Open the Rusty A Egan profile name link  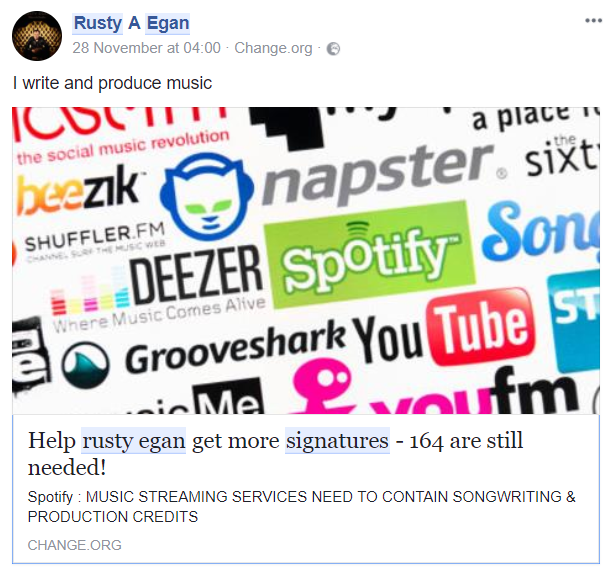(131, 23)
